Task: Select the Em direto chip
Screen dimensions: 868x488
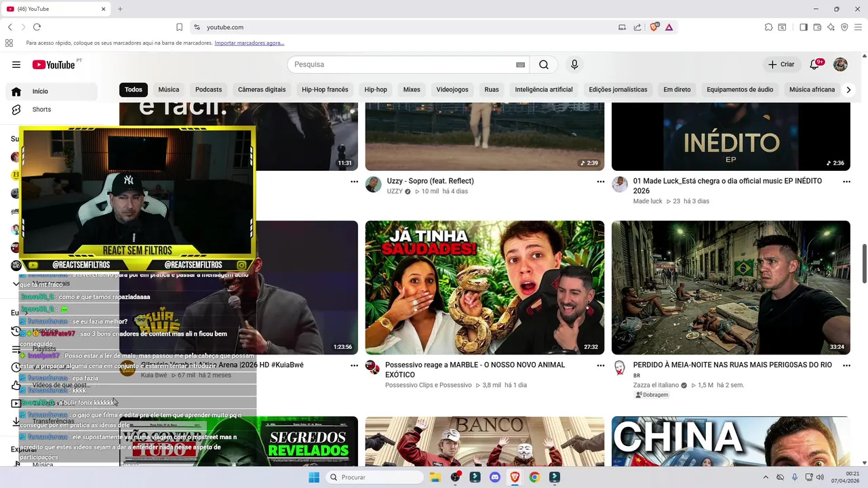Action: coord(677,89)
